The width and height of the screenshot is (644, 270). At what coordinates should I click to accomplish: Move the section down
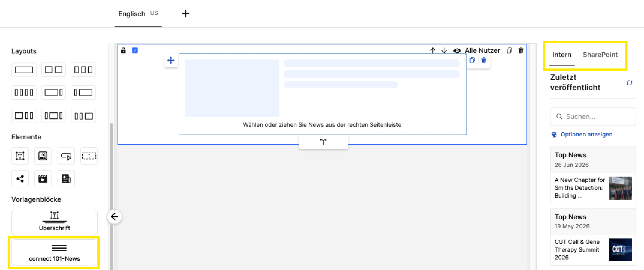click(444, 50)
